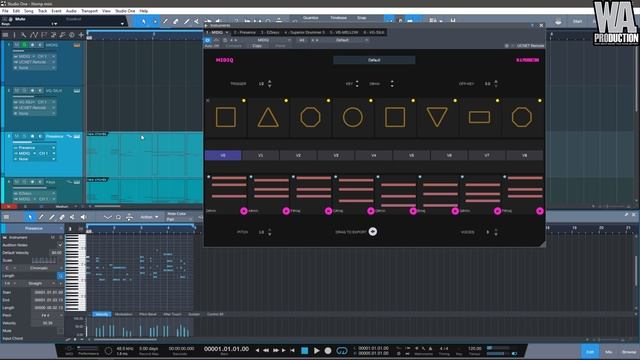The image size is (640, 360).
Task: Click the velocity lane horizontal scrollbar
Action: pyautogui.click(x=125, y=339)
